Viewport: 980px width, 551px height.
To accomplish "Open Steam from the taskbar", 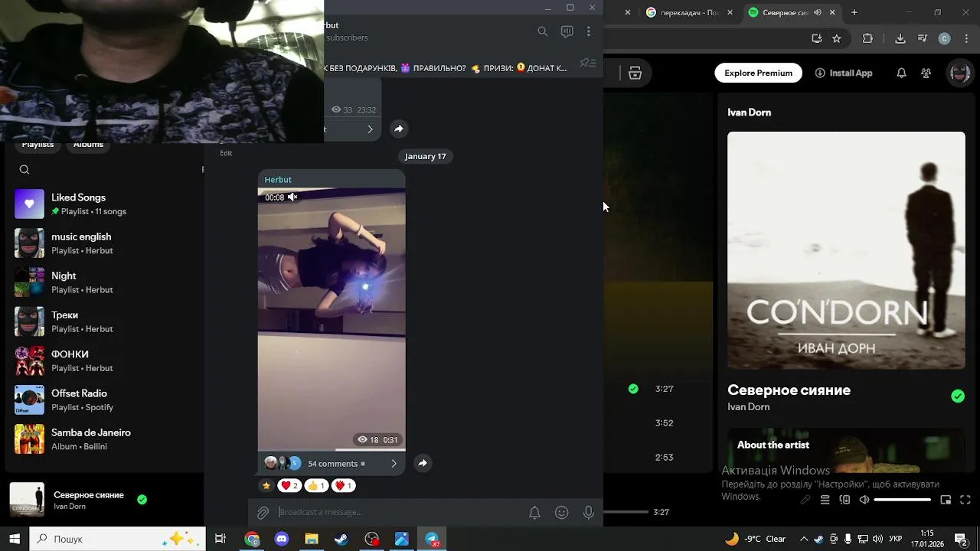I will click(x=341, y=539).
